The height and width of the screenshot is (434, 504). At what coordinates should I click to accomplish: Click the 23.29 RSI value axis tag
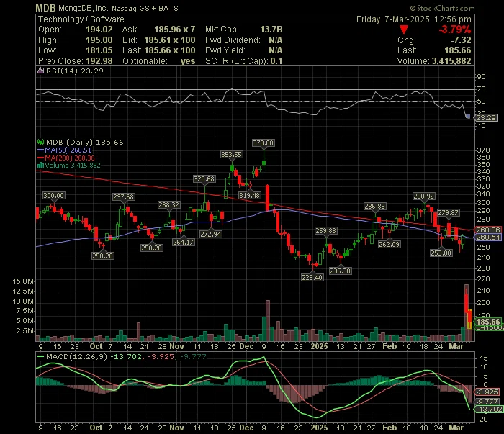click(486, 117)
